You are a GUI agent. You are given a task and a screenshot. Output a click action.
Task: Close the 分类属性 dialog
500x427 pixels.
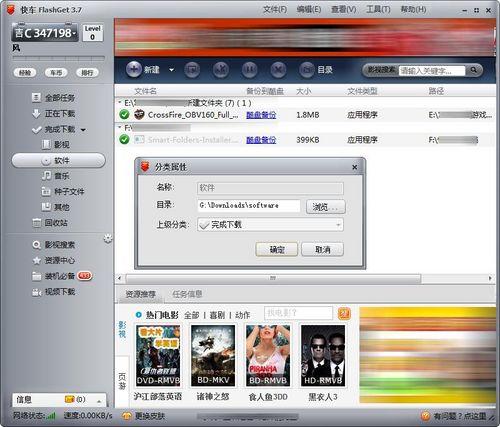click(355, 167)
